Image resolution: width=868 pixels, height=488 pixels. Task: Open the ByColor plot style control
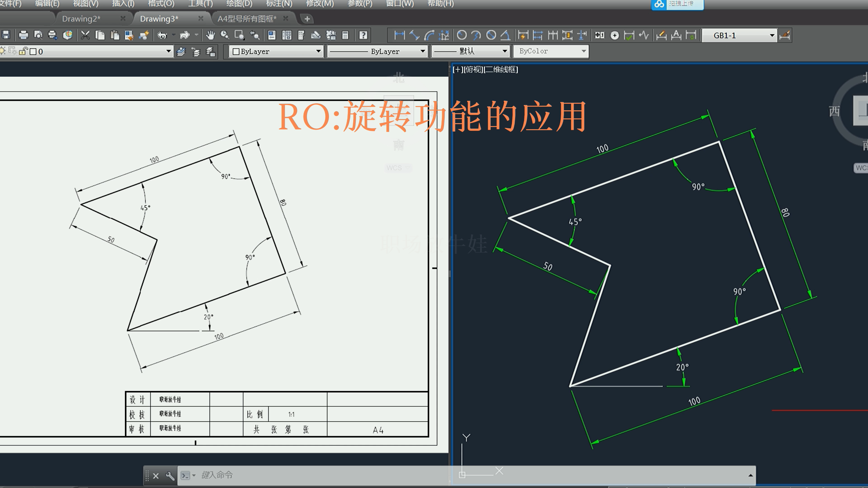pyautogui.click(x=584, y=51)
